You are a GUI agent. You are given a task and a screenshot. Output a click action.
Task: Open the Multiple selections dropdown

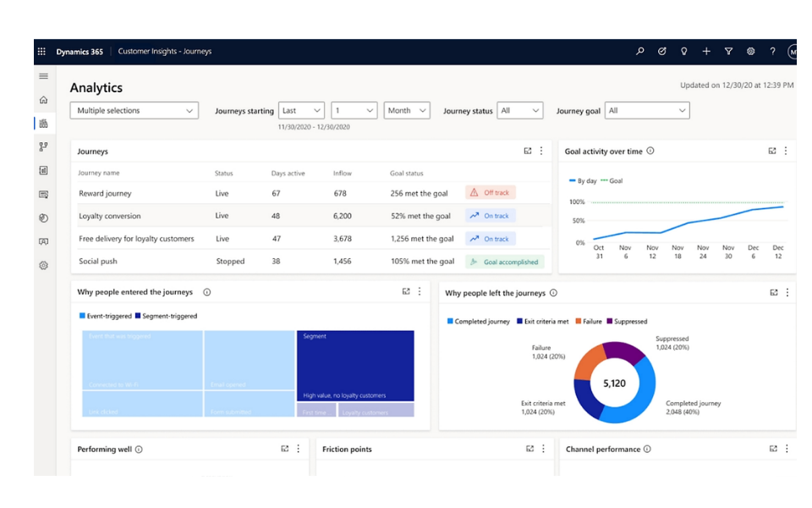coord(134,110)
